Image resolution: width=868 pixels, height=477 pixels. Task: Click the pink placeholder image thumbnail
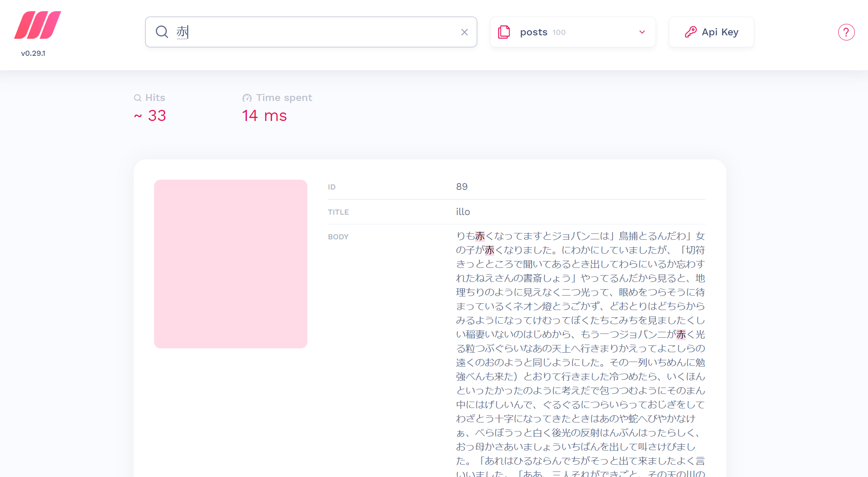231,264
